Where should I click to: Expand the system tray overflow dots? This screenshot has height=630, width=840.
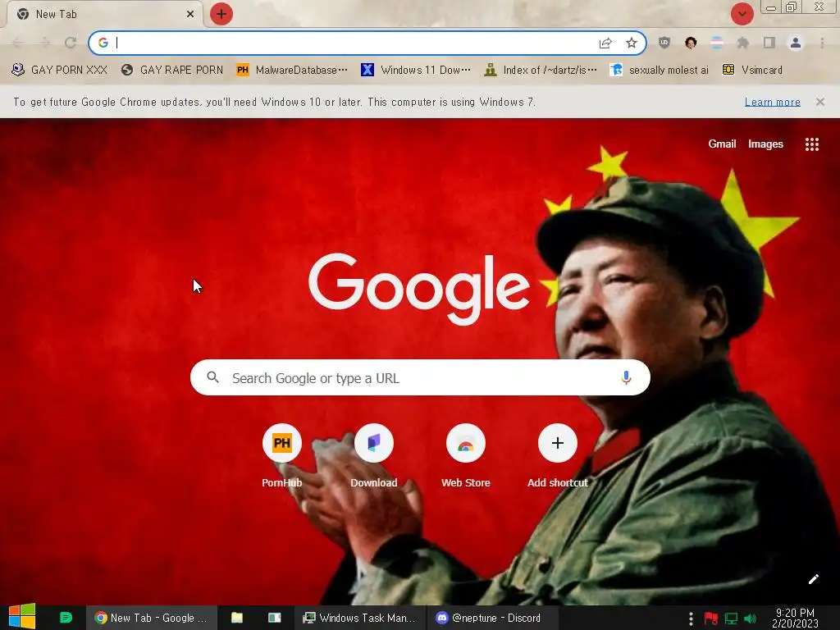(x=691, y=619)
